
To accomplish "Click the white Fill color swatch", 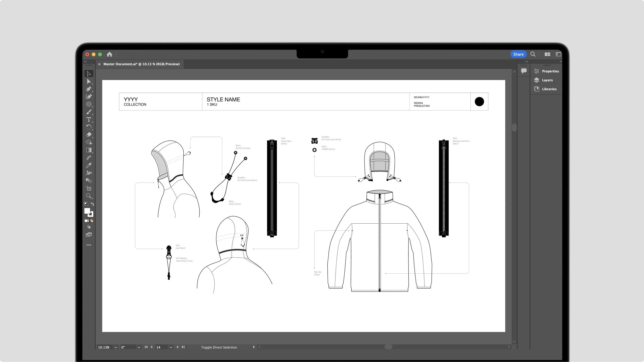I will tap(87, 211).
